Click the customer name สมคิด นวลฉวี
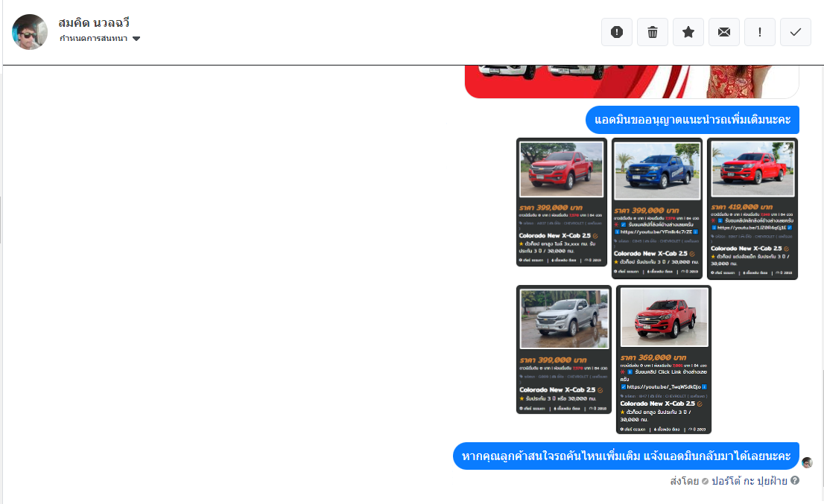 [x=94, y=23]
